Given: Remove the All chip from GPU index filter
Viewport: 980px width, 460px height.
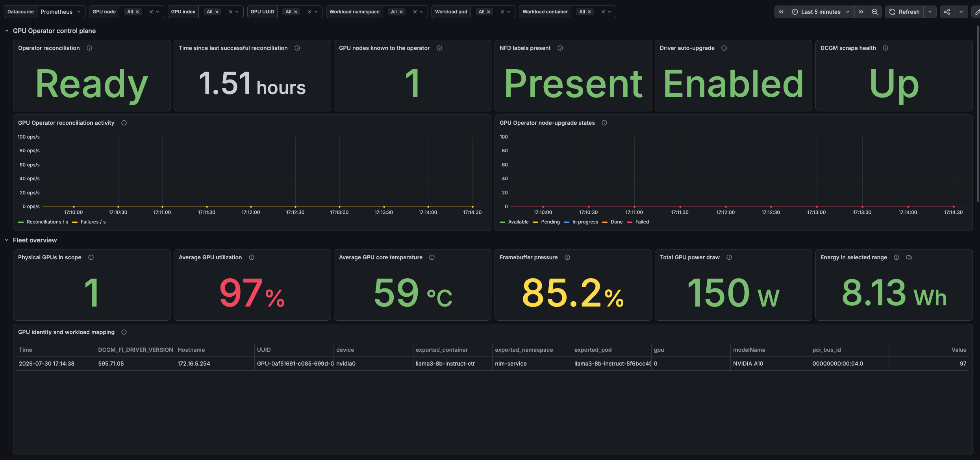Looking at the screenshot, I should point(217,12).
